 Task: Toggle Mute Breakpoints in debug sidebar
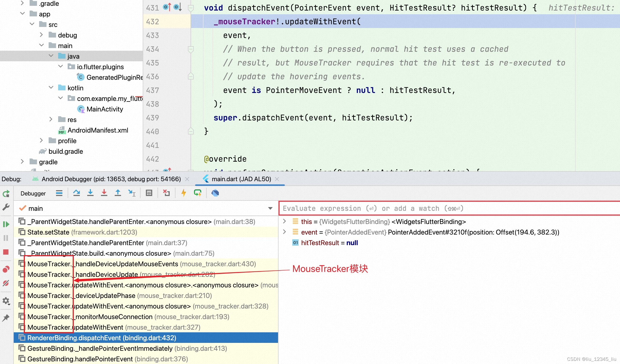[x=6, y=283]
